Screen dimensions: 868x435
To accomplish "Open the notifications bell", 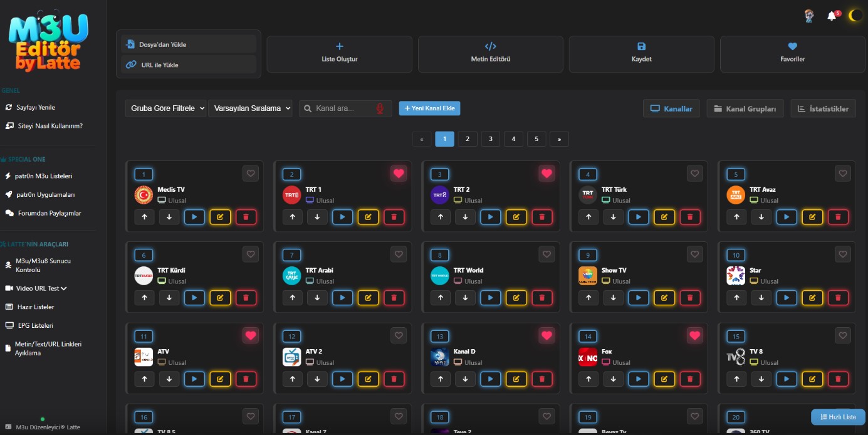I will tap(832, 16).
